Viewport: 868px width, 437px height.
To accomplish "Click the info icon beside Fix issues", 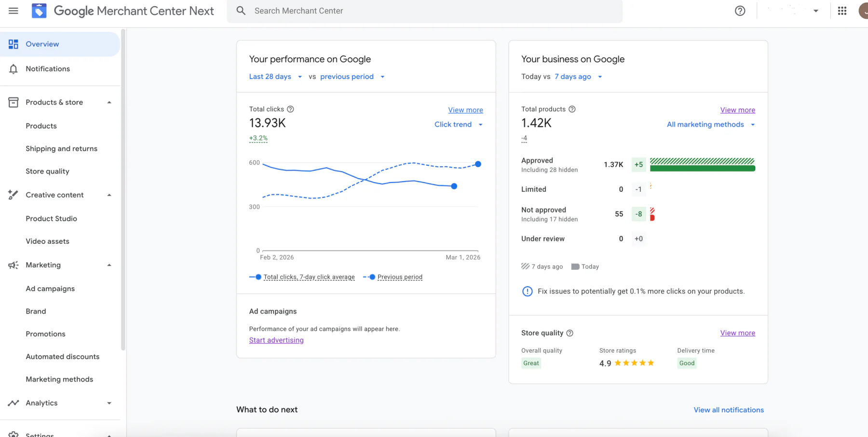I will point(528,291).
